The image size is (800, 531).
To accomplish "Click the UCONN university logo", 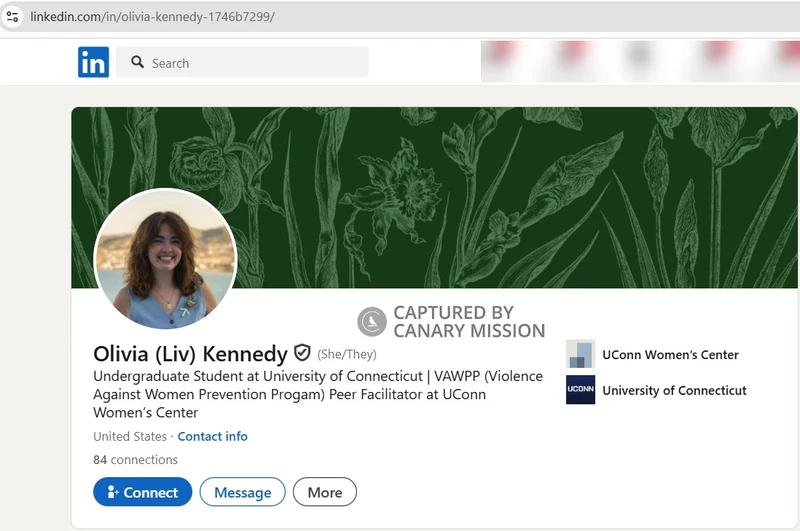I will click(581, 390).
